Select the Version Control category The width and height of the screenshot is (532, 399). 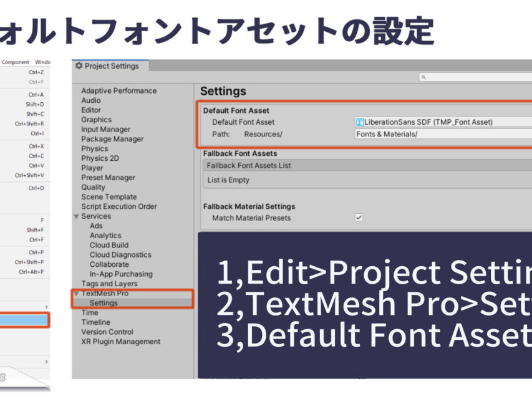(107, 332)
